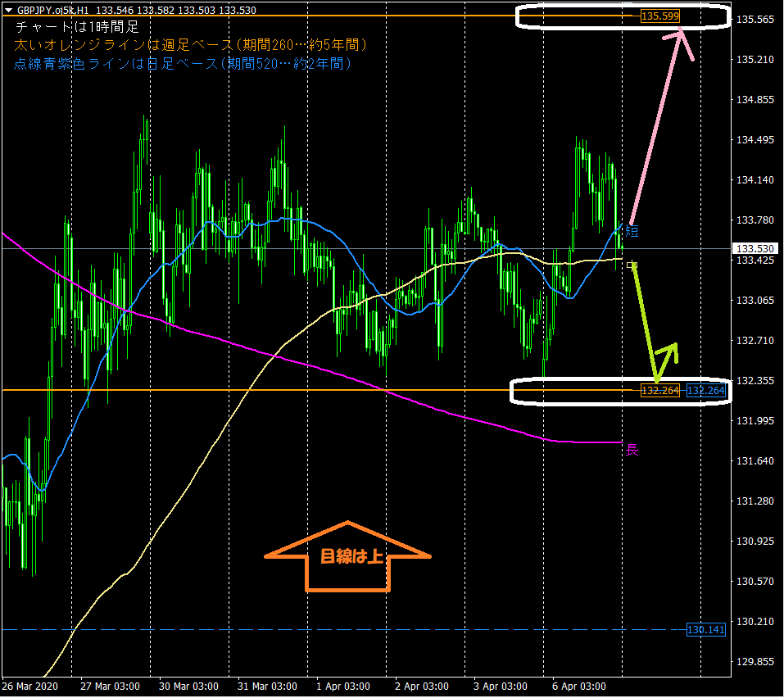Select the upper white rounded rectangle
The height and width of the screenshot is (698, 784).
tap(623, 16)
